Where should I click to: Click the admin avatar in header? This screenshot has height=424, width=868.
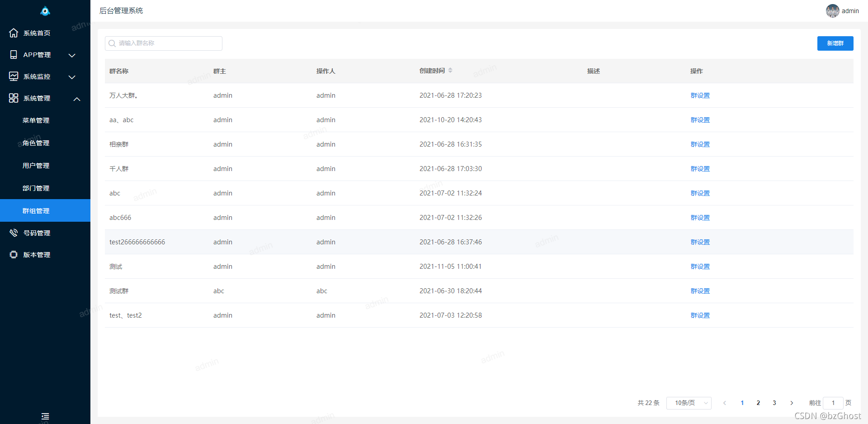832,11
